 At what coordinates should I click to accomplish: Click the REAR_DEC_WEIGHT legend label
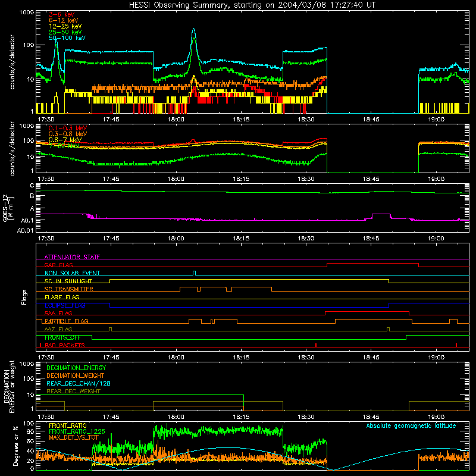tap(73, 392)
